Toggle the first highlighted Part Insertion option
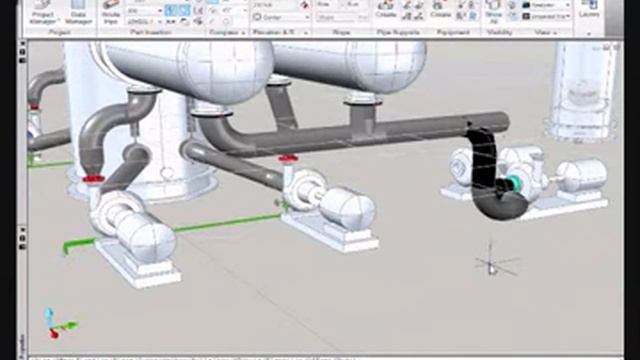The image size is (640, 360). coord(171,11)
